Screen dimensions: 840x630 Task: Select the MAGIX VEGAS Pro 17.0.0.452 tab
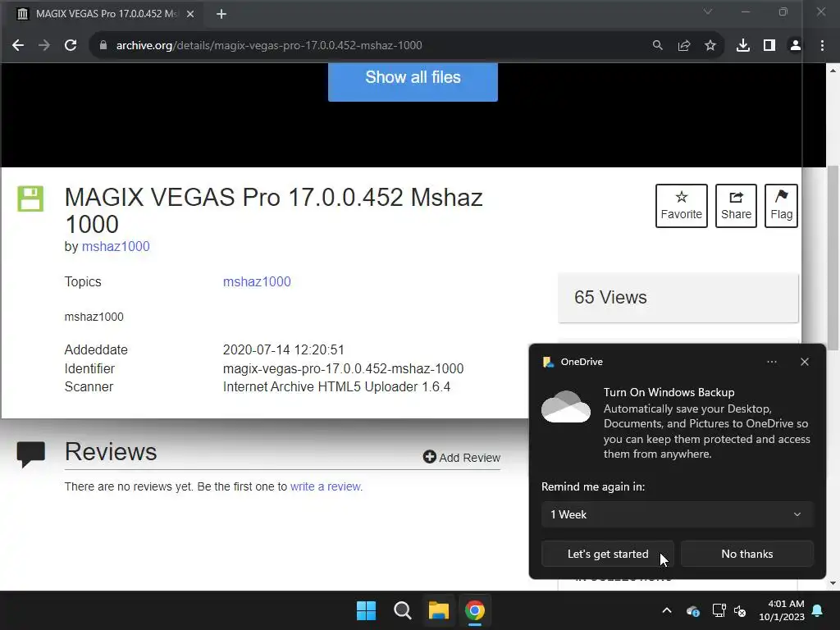click(x=101, y=14)
